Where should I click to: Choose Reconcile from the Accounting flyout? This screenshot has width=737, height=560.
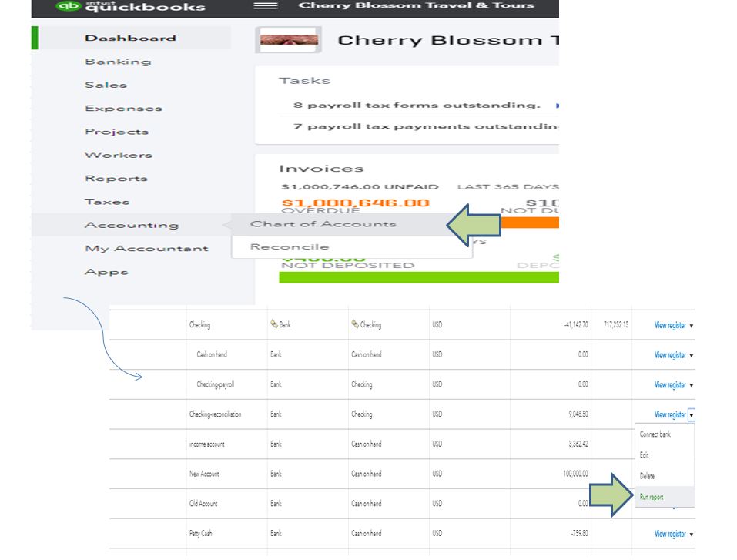[290, 246]
